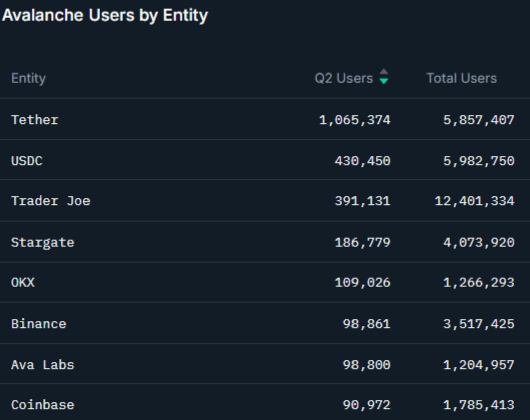530x420 pixels.
Task: Click Tether's Q2 users value 1,065,374
Action: point(355,120)
